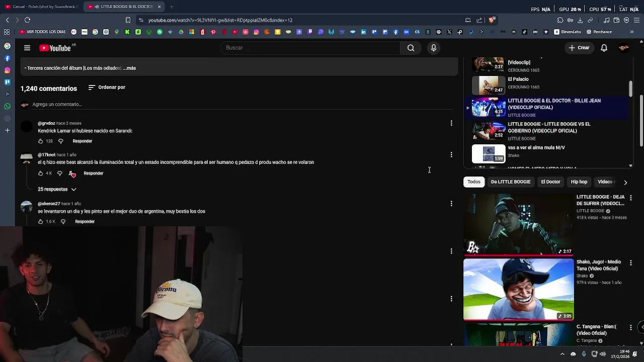
Task: Open the taskbar volume control
Action: pyautogui.click(x=603, y=354)
